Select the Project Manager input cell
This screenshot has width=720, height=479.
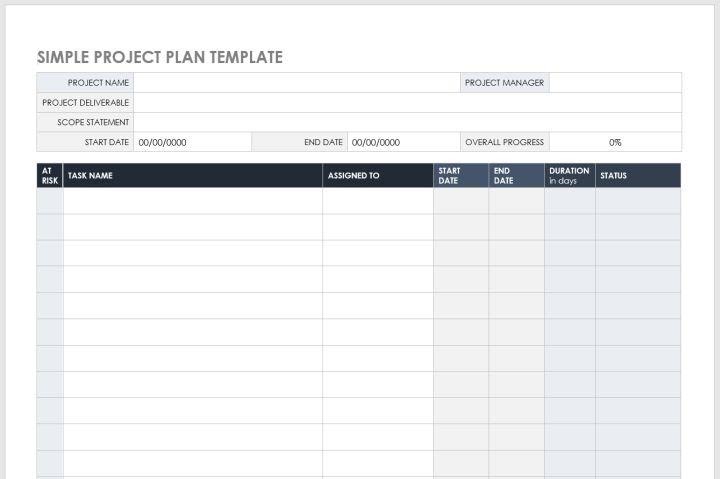[615, 83]
